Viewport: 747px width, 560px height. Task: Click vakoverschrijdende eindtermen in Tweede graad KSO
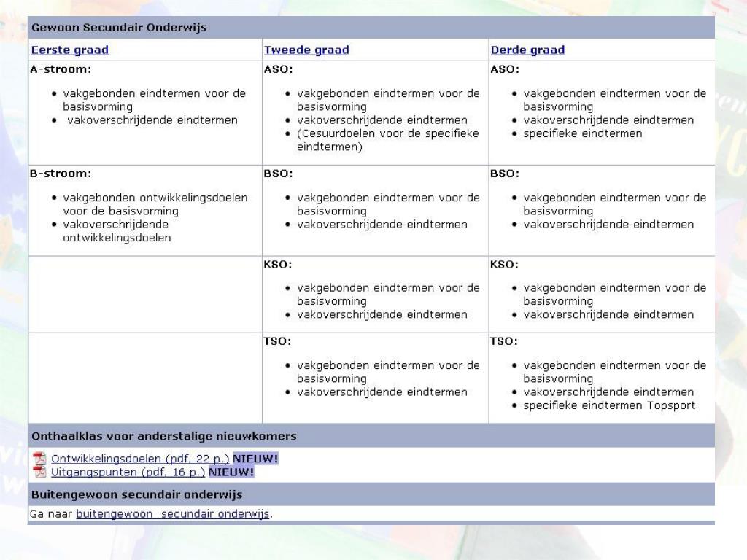tap(382, 315)
